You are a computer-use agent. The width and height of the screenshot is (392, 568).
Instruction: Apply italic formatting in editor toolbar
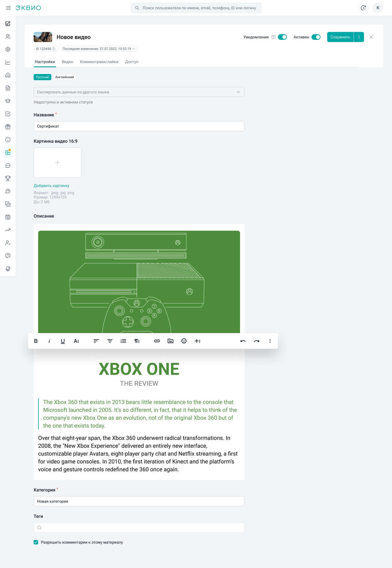pos(49,341)
